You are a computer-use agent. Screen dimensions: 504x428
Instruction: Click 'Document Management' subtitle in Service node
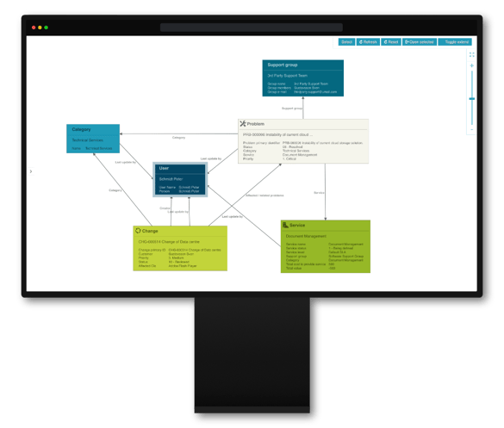point(306,236)
